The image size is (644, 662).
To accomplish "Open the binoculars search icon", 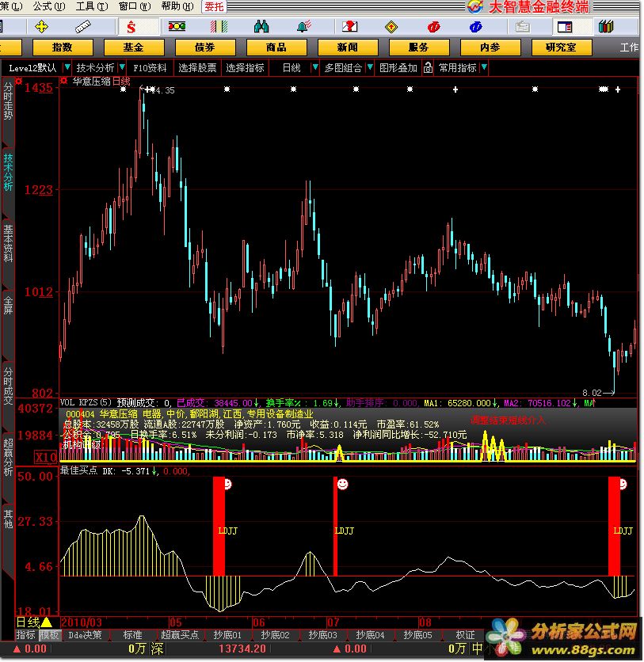I will click(261, 27).
